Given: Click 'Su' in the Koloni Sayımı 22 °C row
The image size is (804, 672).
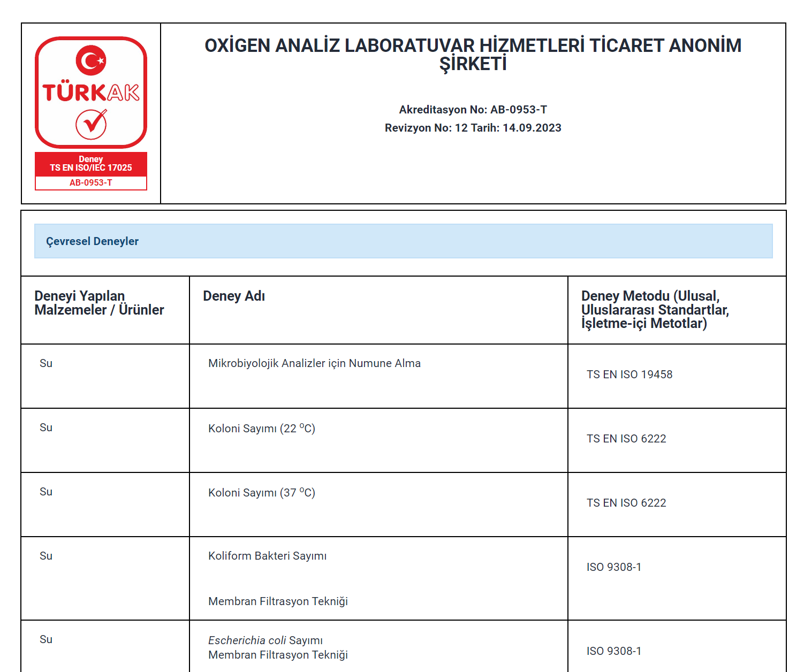Looking at the screenshot, I should click(46, 427).
